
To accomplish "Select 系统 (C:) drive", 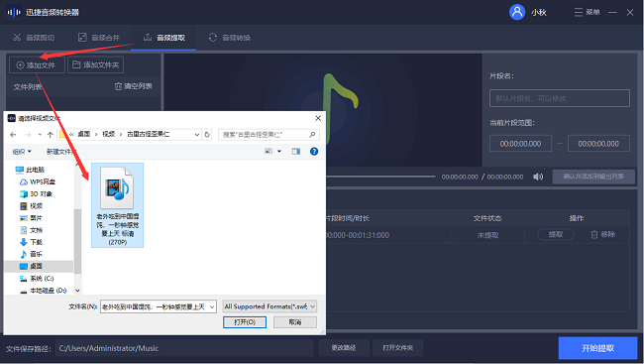I will 36,279.
